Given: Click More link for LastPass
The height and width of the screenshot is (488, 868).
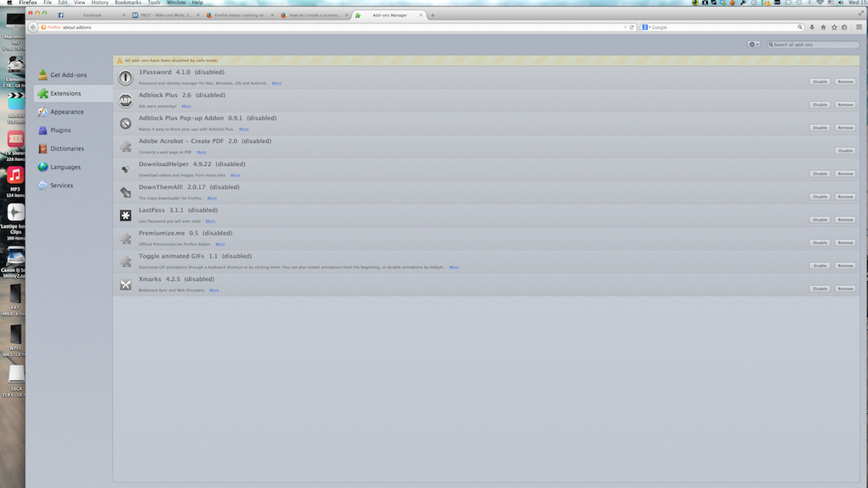Looking at the screenshot, I should pyautogui.click(x=210, y=221).
